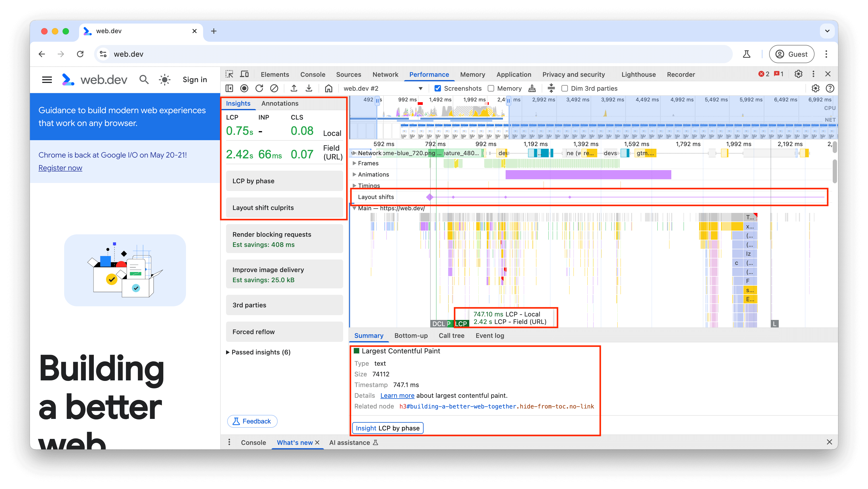This screenshot has width=868, height=489.
Task: Switch to the Annotations tab
Action: pos(280,103)
